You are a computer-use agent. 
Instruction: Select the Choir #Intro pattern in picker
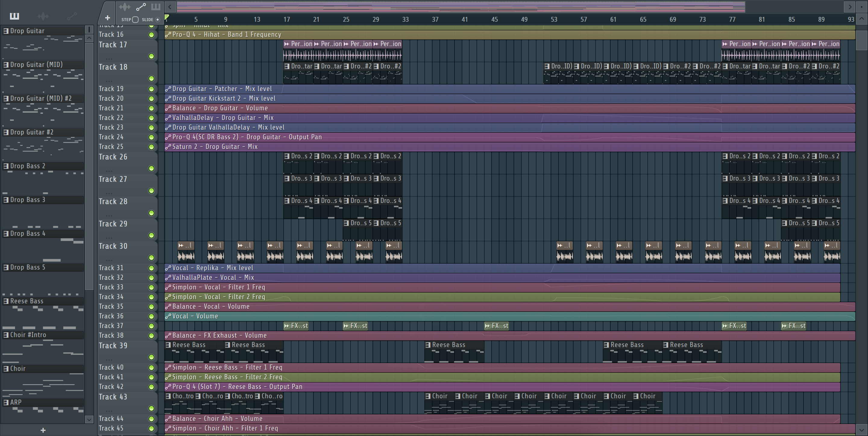click(x=28, y=335)
